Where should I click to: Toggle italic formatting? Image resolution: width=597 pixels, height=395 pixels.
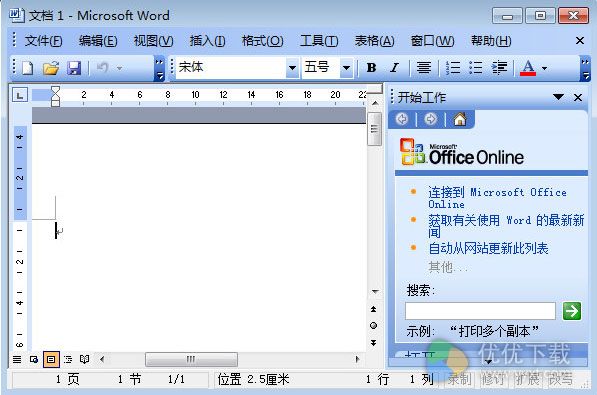point(394,68)
